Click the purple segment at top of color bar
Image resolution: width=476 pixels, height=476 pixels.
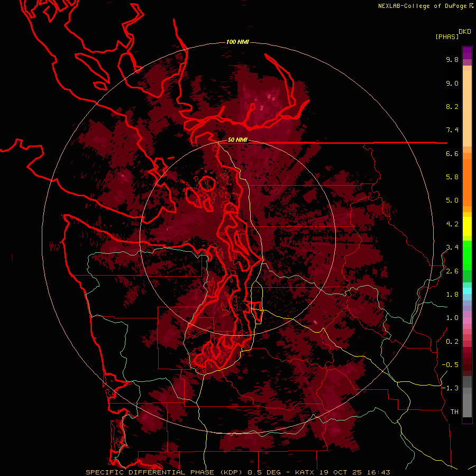pos(467,53)
